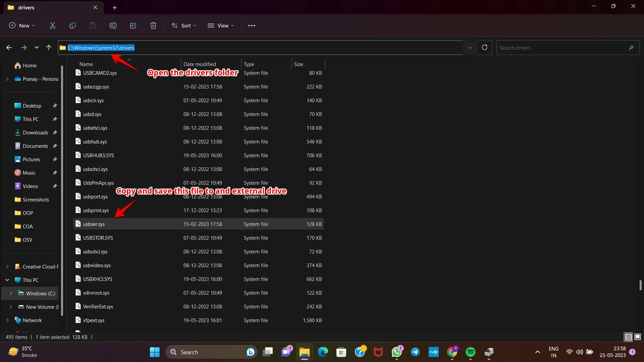Open the New item menu
644x362 pixels.
tap(22, 25)
